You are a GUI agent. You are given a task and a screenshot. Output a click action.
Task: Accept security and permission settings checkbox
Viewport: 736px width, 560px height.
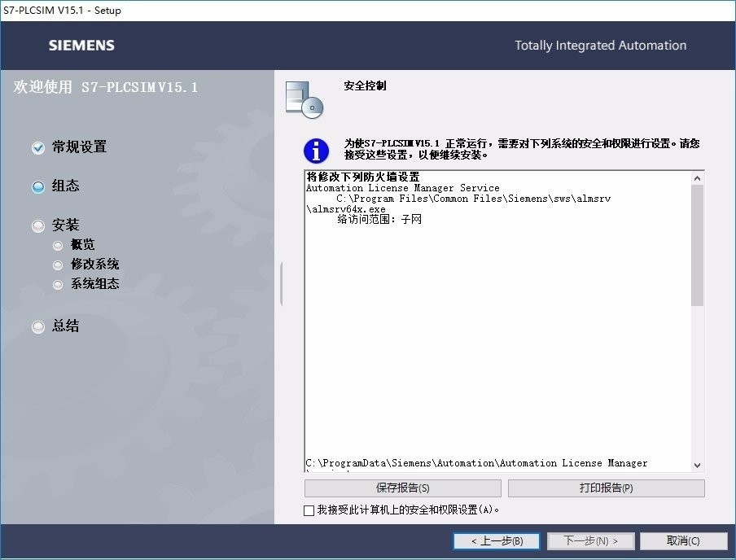(x=309, y=510)
